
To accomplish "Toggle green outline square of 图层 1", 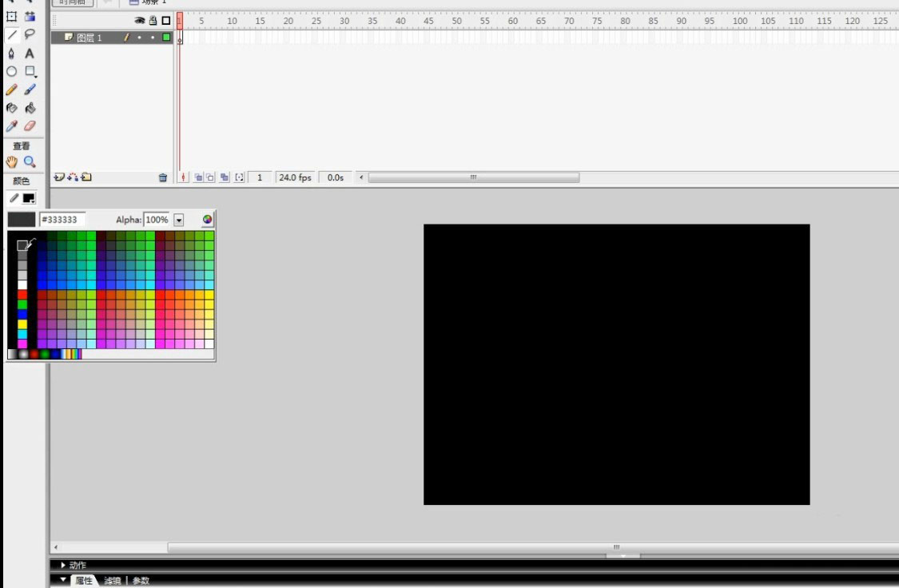I will (166, 38).
